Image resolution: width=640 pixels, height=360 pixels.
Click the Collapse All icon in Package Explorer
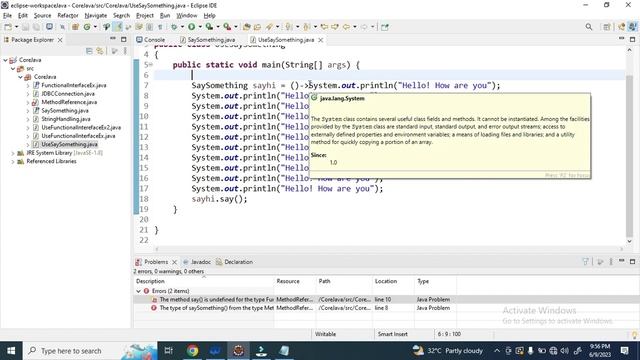click(89, 51)
